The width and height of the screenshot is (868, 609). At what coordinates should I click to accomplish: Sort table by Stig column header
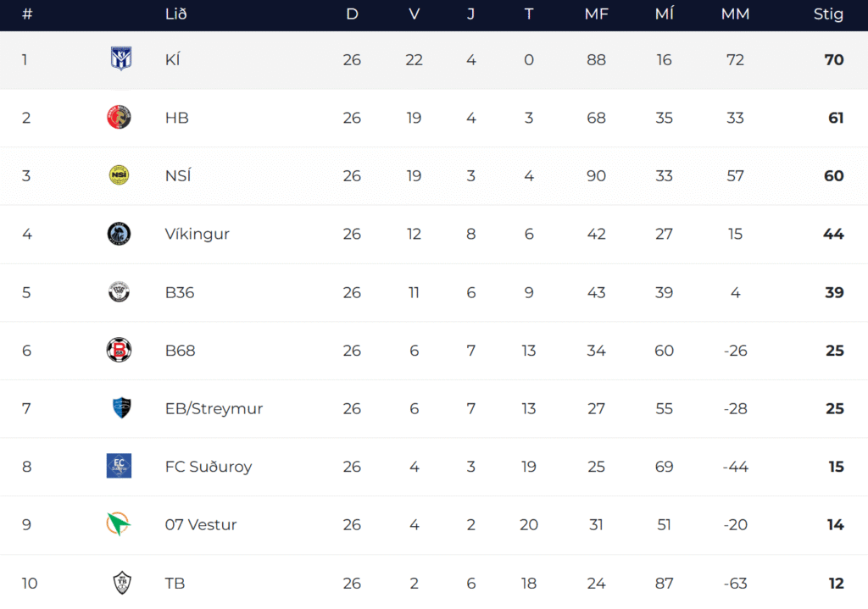tap(828, 14)
